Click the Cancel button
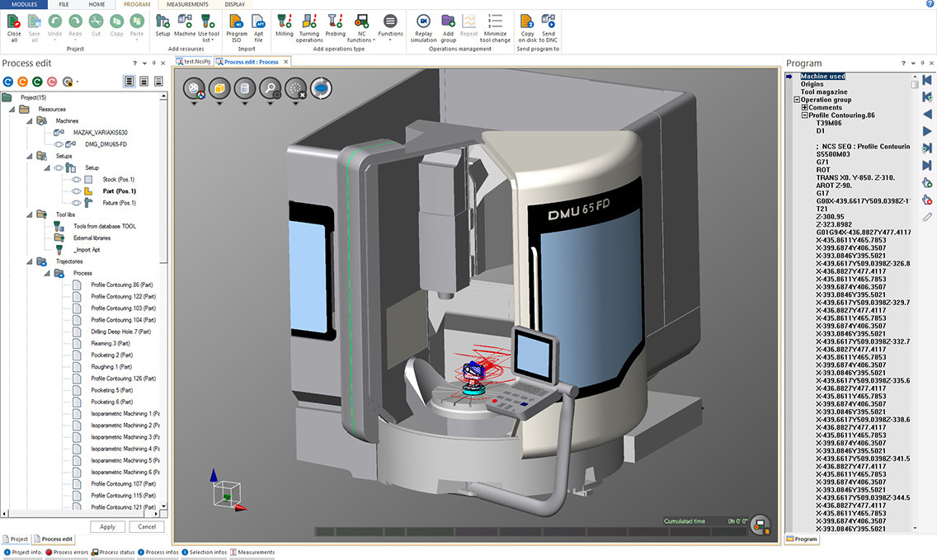The image size is (937, 560). [147, 526]
